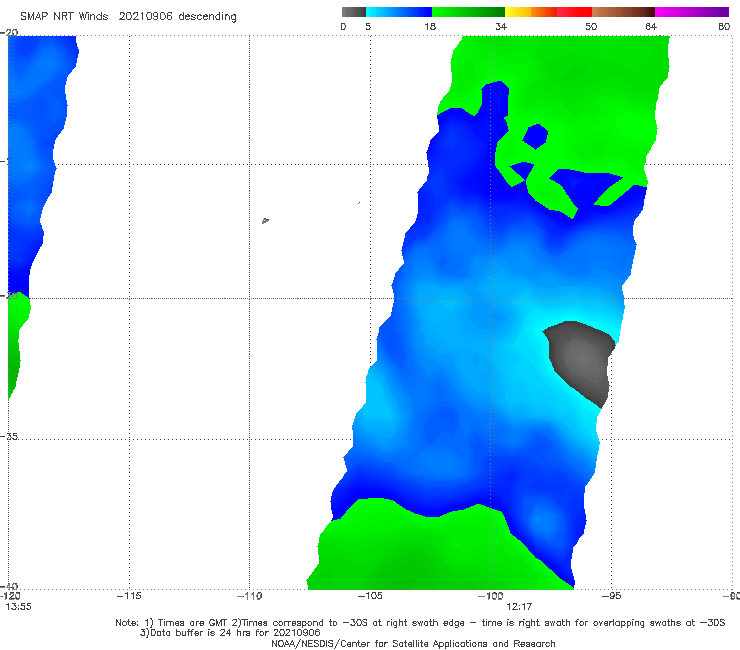Click the color bar label '18'
Screen dimensions: 740x650
[430, 27]
